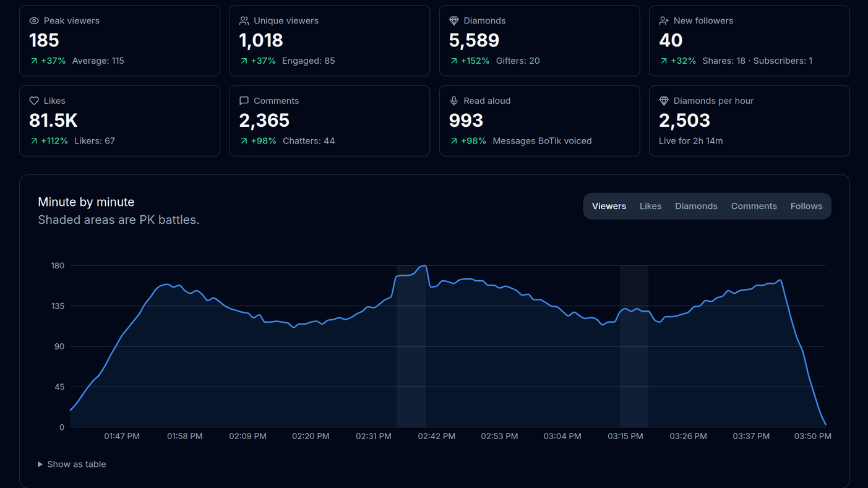Click the 'Chatters: 44' text
The height and width of the screenshot is (488, 868).
coord(309,141)
